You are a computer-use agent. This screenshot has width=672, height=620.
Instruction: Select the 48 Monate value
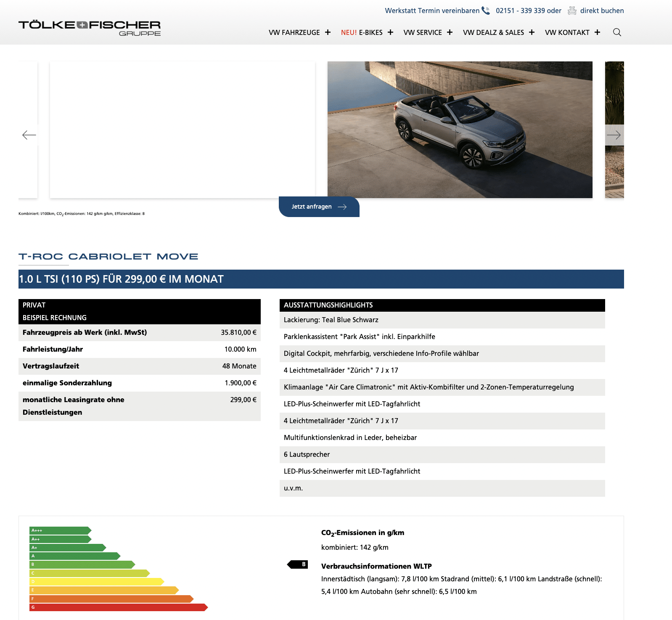point(239,366)
